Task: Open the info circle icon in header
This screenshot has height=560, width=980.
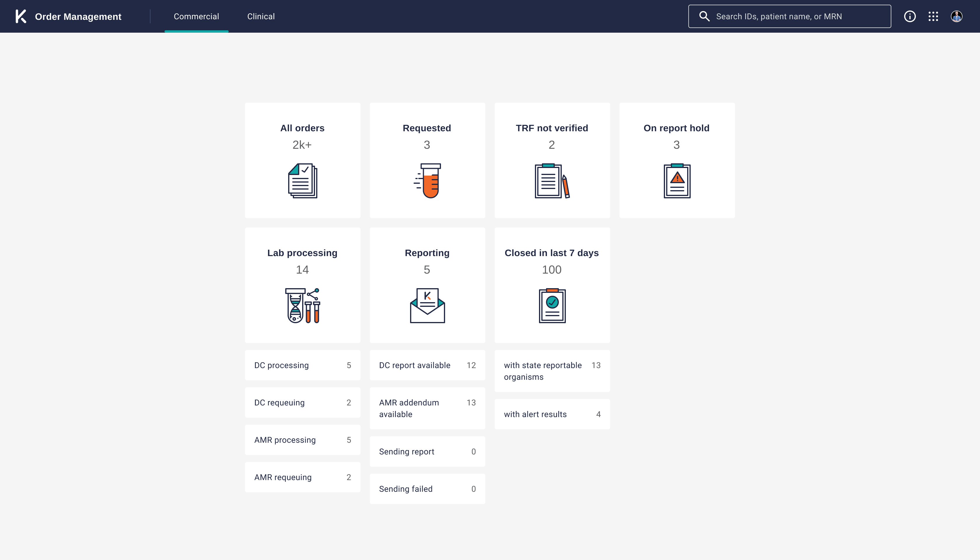Action: (x=910, y=16)
